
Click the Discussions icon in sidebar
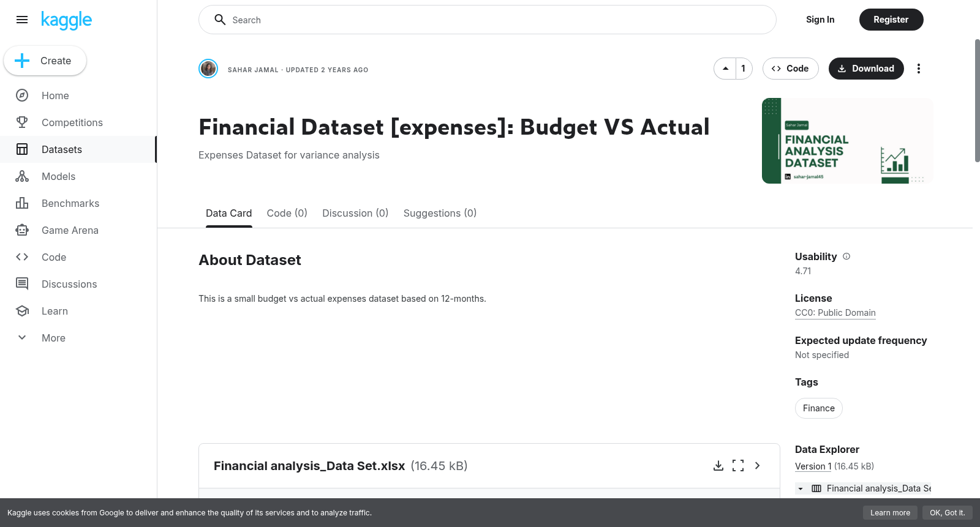pyautogui.click(x=22, y=284)
